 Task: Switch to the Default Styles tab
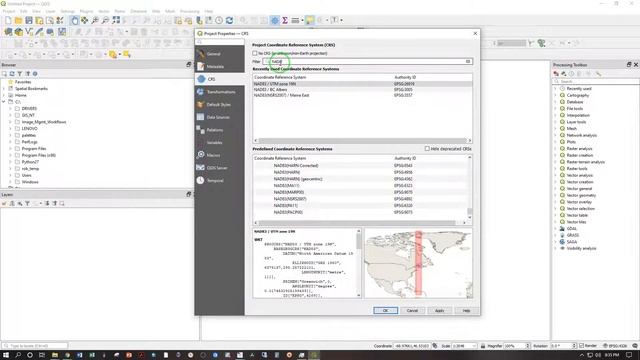click(x=220, y=104)
